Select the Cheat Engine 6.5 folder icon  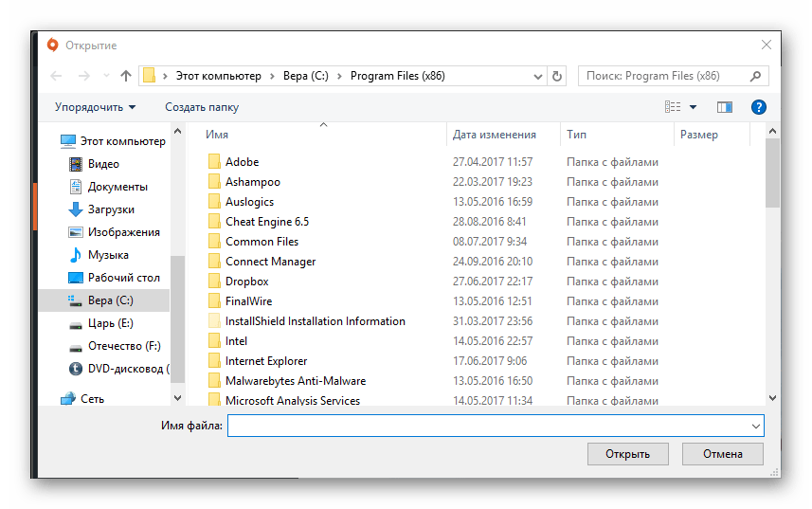click(x=214, y=222)
